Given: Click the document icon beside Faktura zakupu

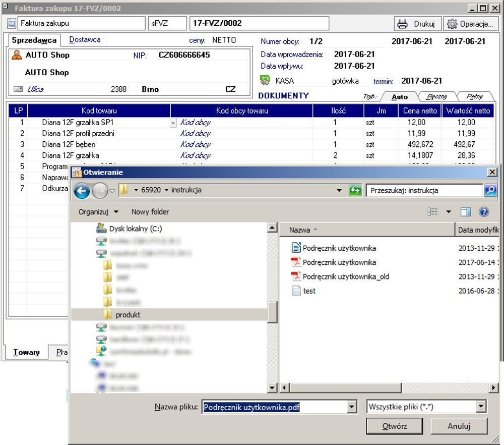Looking at the screenshot, I should (12, 24).
